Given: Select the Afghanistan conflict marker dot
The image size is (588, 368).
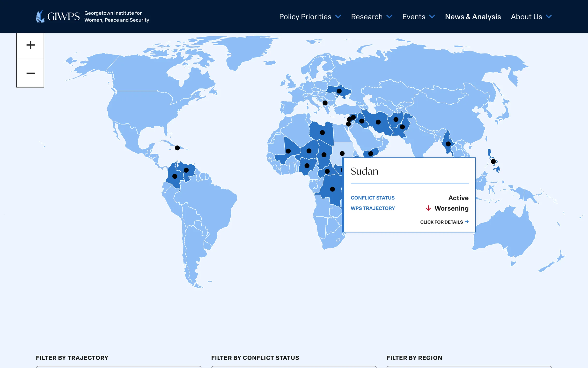Looking at the screenshot, I should (396, 119).
